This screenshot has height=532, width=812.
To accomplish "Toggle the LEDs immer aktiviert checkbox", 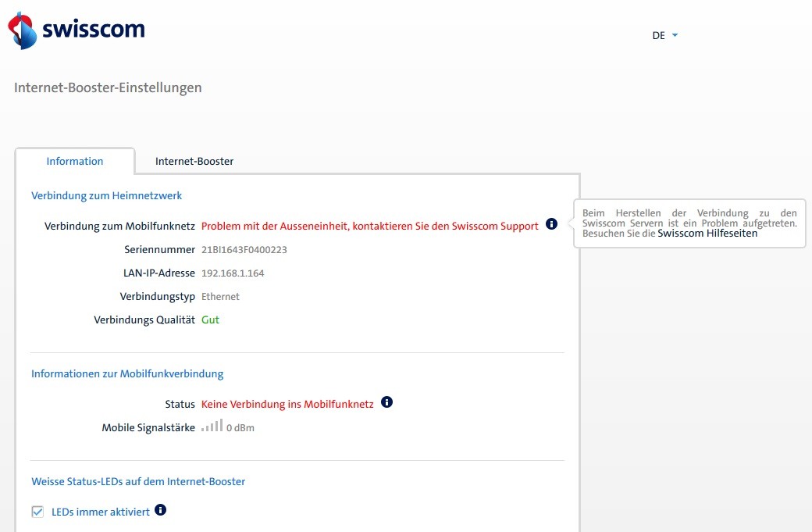I will pyautogui.click(x=37, y=510).
